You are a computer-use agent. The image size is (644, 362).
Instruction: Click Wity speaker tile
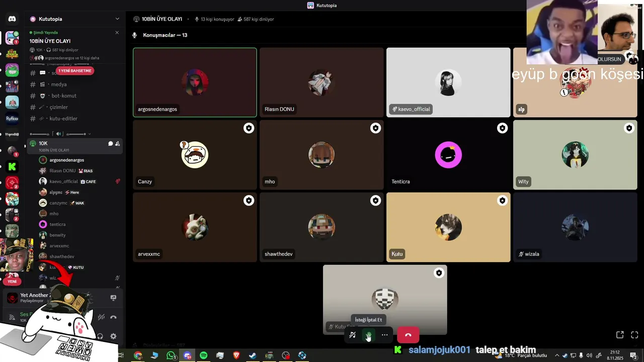tap(575, 155)
